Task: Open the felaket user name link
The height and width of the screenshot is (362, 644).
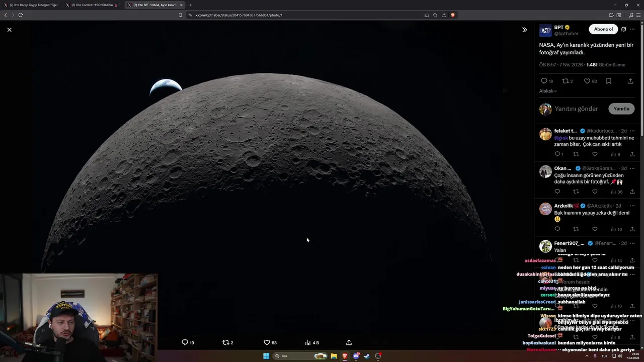Action: coord(566,131)
